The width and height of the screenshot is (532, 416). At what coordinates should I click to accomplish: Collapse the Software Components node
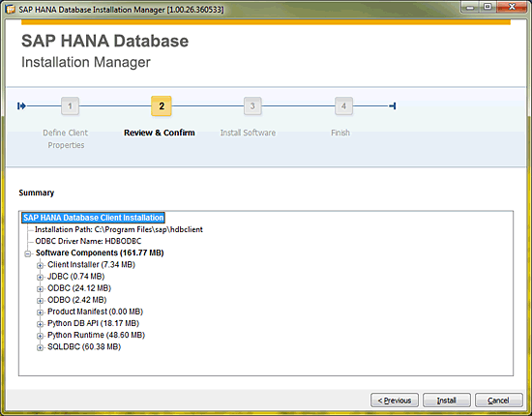(x=28, y=253)
